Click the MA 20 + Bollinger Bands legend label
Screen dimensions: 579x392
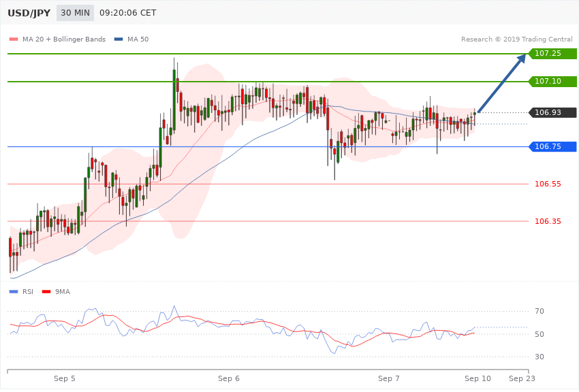pyautogui.click(x=64, y=39)
